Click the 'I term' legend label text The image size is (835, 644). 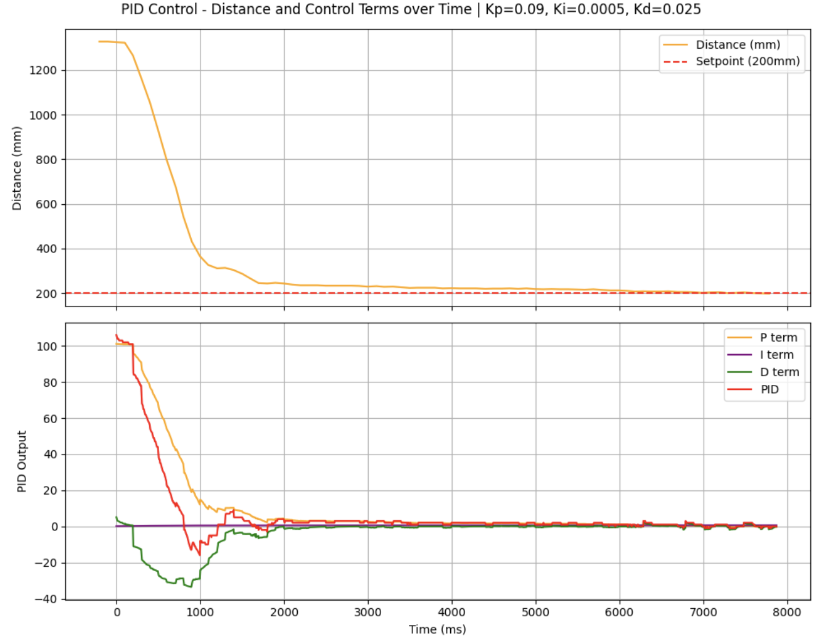pyautogui.click(x=776, y=355)
